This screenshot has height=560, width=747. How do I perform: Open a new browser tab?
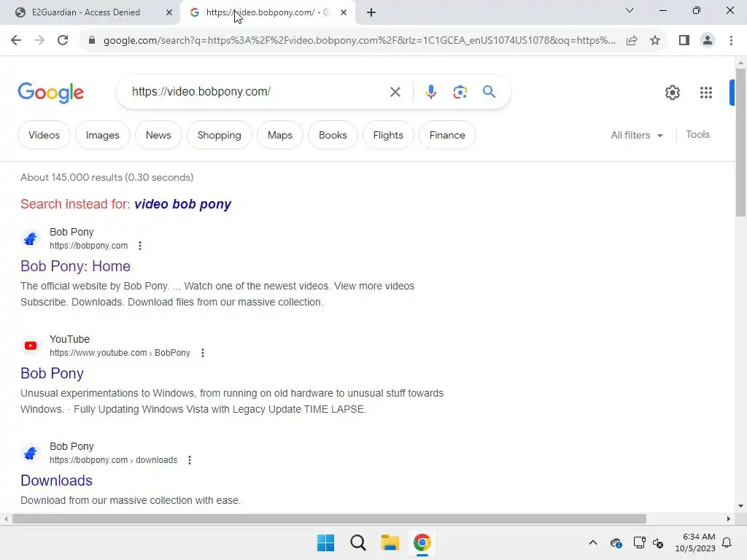point(371,13)
